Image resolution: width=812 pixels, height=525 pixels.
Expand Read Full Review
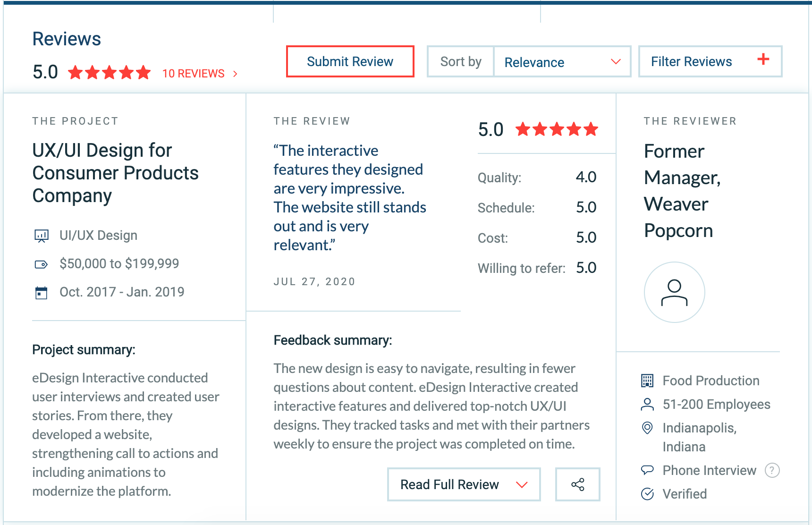464,484
